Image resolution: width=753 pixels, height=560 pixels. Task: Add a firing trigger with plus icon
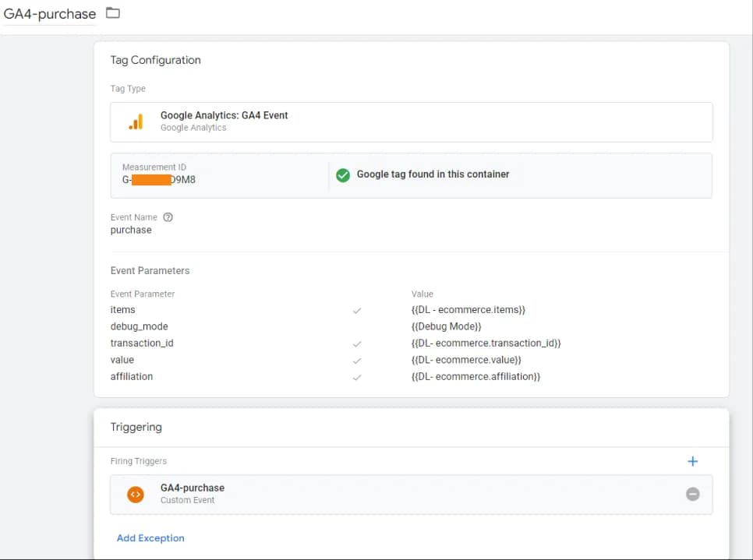tap(692, 461)
